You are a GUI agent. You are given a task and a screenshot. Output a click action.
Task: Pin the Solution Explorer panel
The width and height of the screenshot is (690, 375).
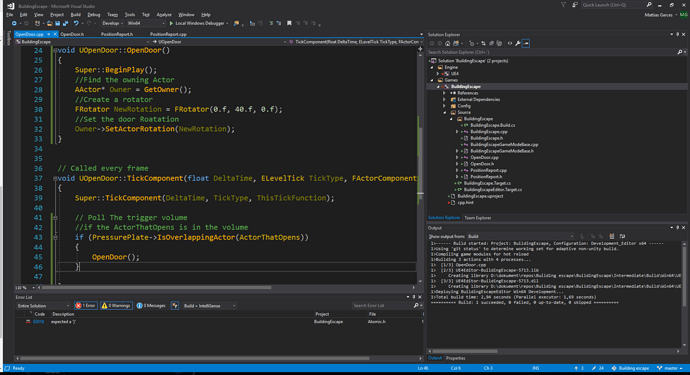pos(678,34)
